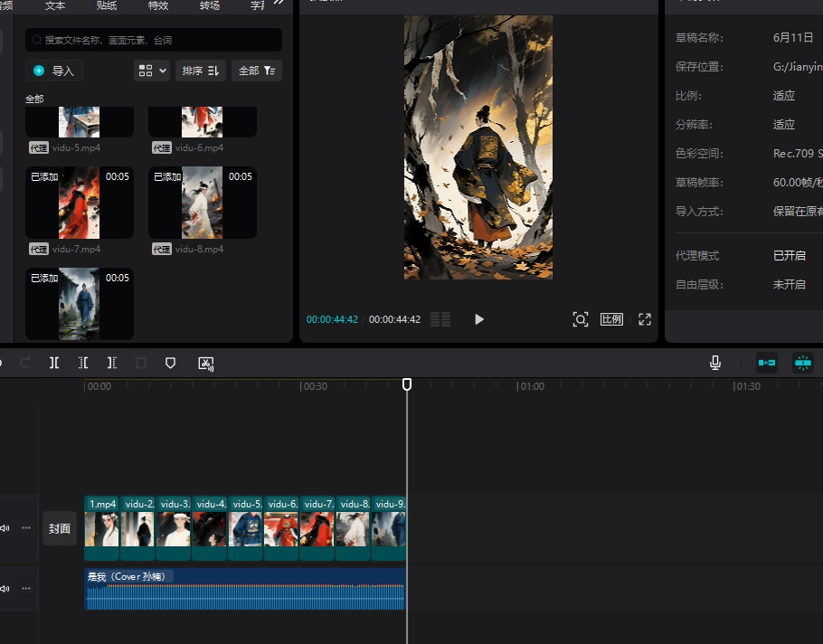Toggle timeline auto snapping

(803, 363)
